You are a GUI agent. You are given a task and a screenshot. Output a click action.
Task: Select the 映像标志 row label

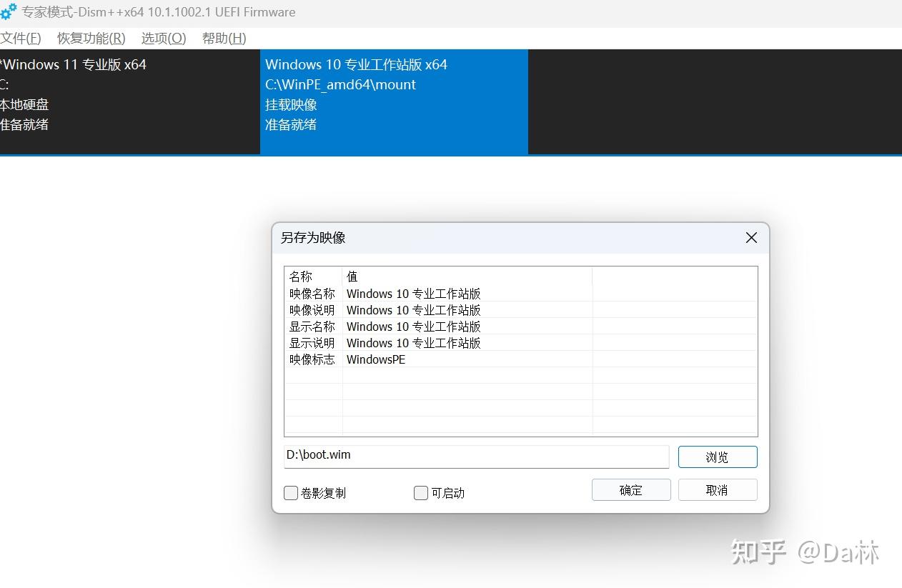[x=312, y=359]
